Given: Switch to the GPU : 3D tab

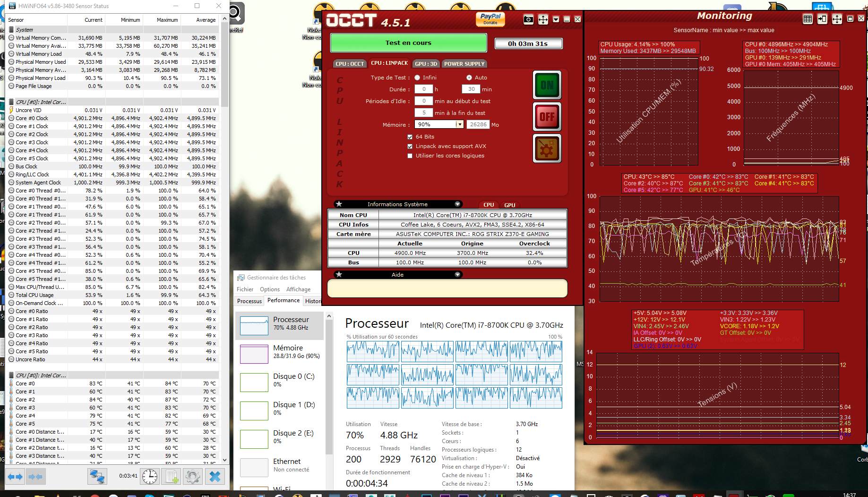Looking at the screenshot, I should (x=426, y=64).
